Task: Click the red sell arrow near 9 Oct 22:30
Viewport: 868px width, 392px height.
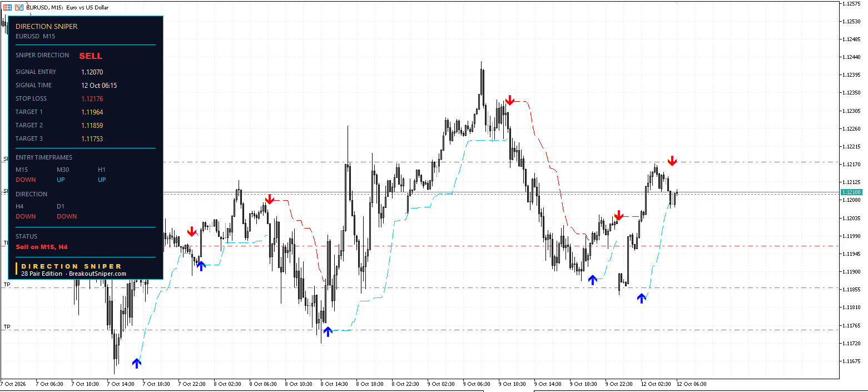Action: (x=619, y=215)
